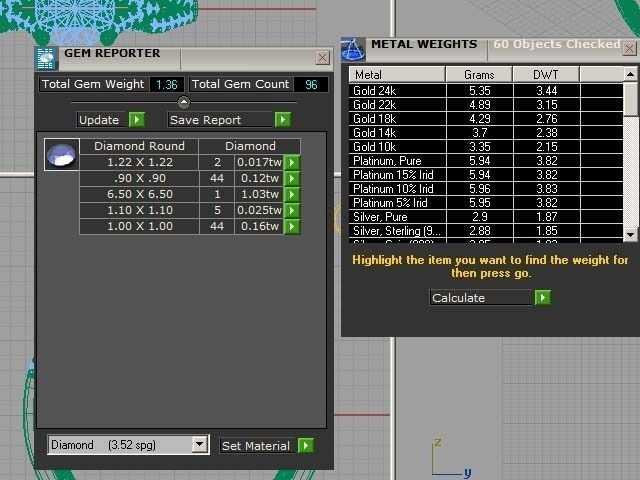
Task: Click the metal list scrollbar thumb
Action: 630,98
